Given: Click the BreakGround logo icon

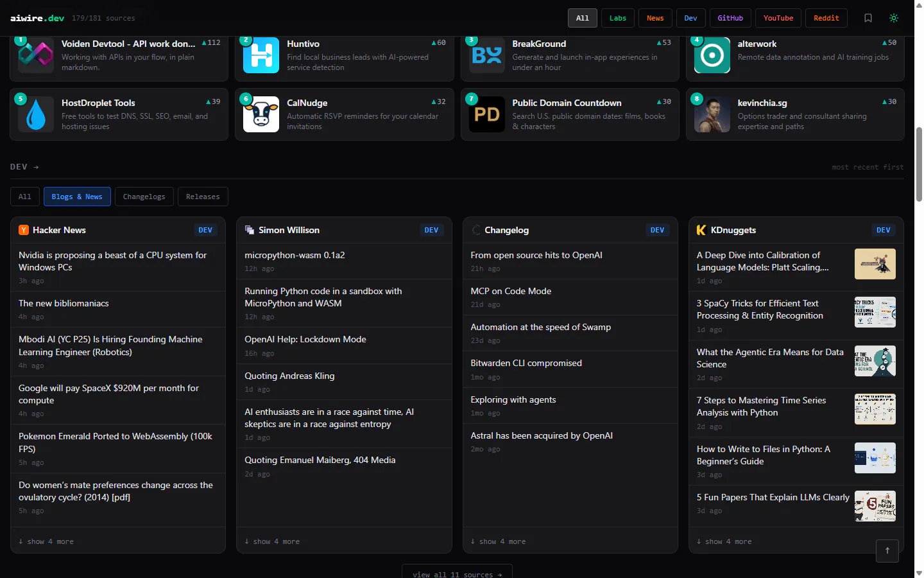Looking at the screenshot, I should coord(487,55).
